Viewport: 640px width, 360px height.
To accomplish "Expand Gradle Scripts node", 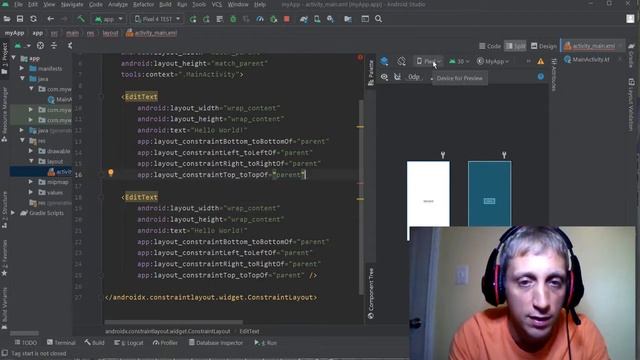I will [x=13, y=213].
